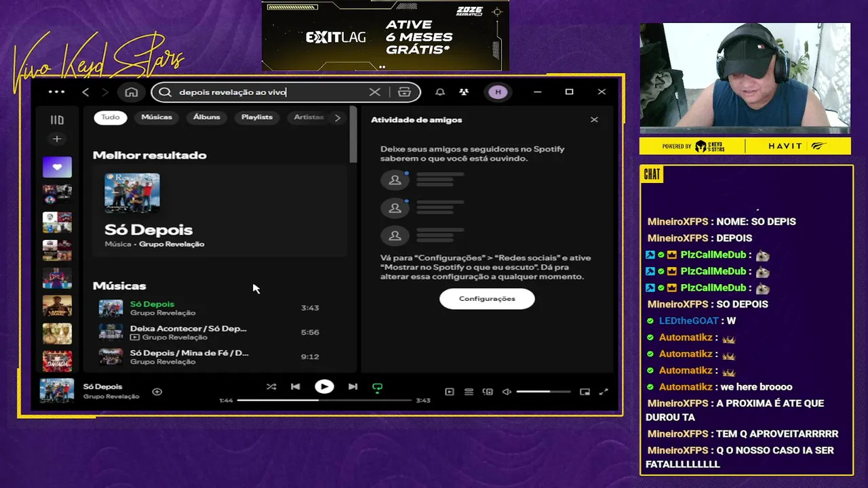
Task: Select the 'Tudo' filter chip
Action: (x=111, y=117)
